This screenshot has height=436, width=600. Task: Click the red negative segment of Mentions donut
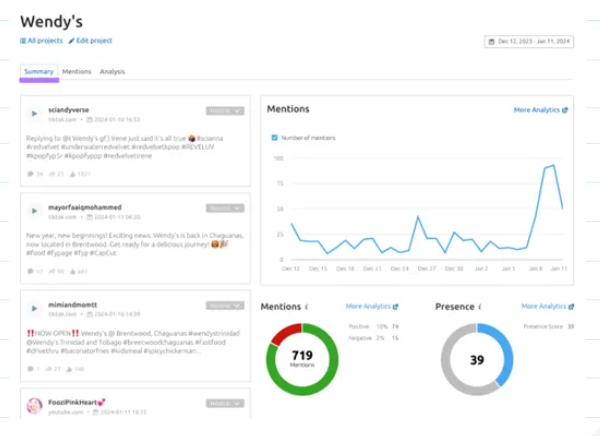pos(284,332)
